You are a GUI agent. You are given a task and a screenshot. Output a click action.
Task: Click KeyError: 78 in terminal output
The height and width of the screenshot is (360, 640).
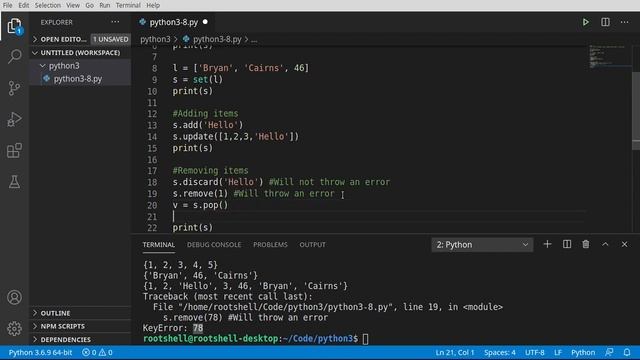point(173,328)
